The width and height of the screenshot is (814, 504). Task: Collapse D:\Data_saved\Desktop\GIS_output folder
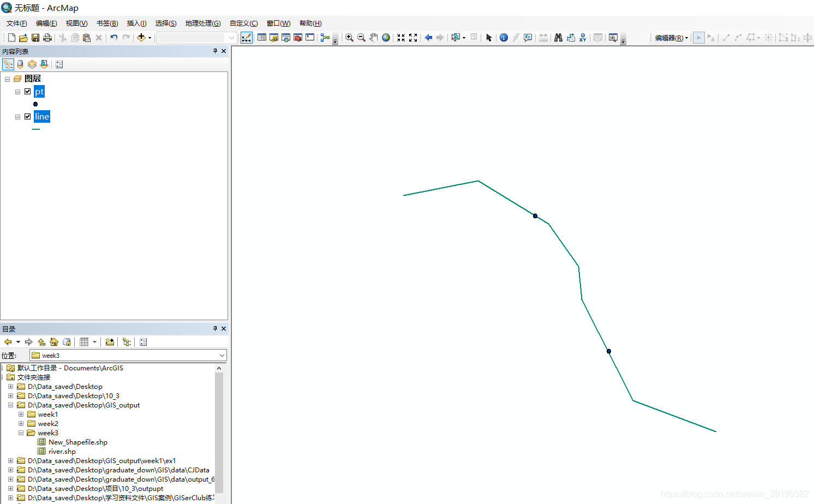(x=11, y=405)
